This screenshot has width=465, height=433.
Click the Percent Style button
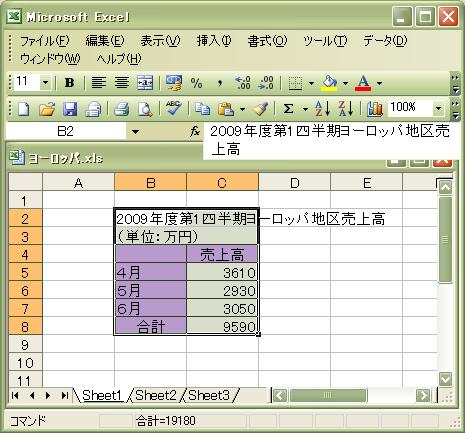pyautogui.click(x=196, y=82)
